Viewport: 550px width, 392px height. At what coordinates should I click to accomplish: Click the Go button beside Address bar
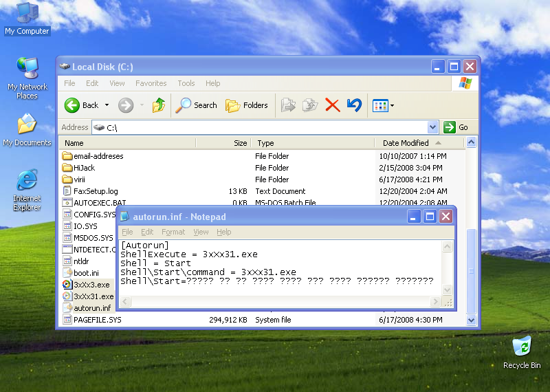[456, 127]
